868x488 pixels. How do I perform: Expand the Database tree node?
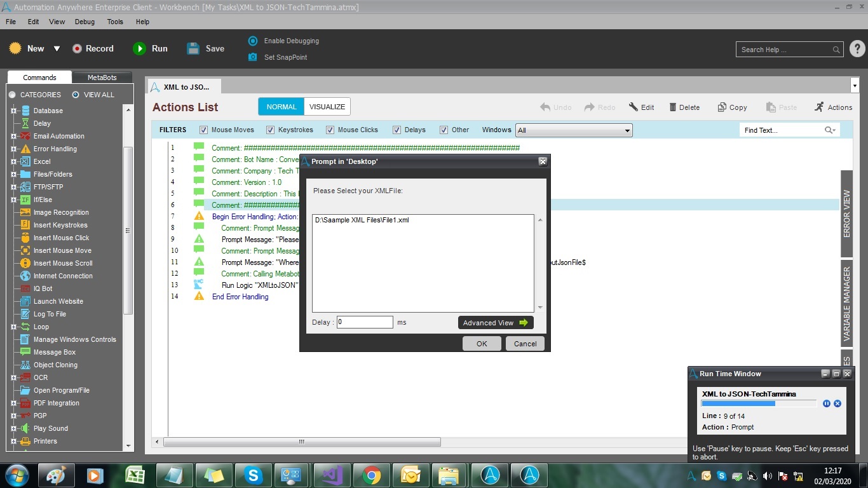point(14,111)
